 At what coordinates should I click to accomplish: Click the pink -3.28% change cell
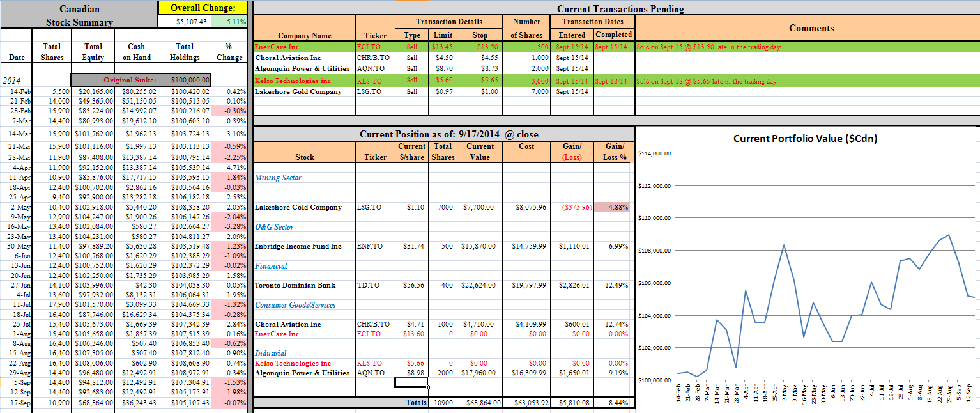click(x=230, y=226)
